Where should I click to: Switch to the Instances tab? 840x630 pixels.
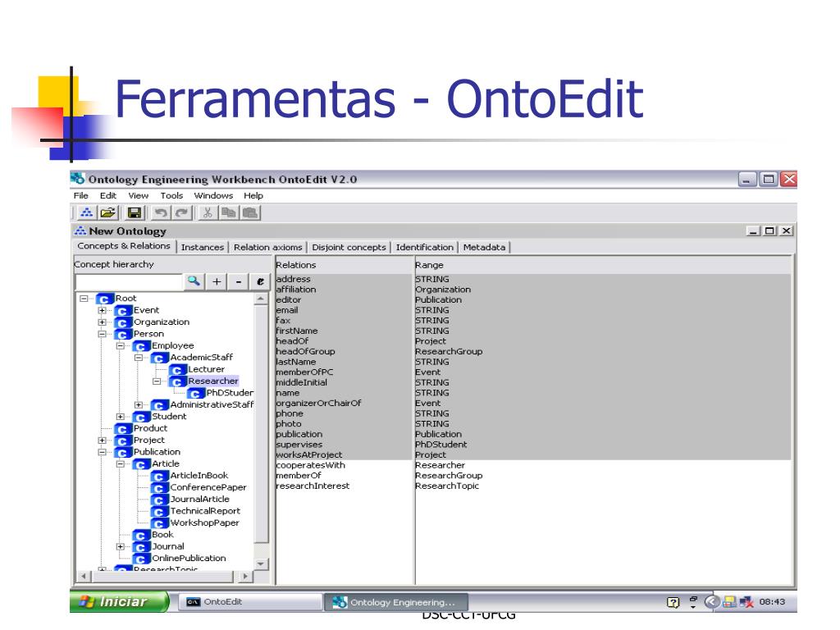(x=203, y=247)
